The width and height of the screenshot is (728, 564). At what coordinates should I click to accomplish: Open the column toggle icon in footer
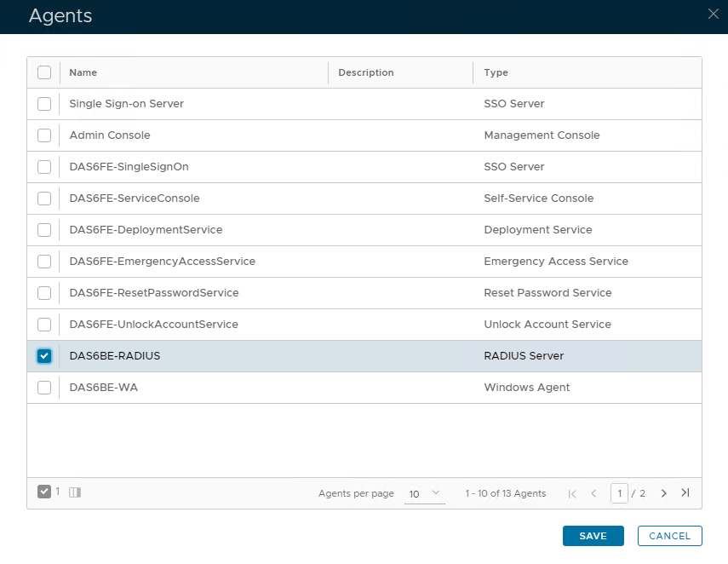coord(74,492)
